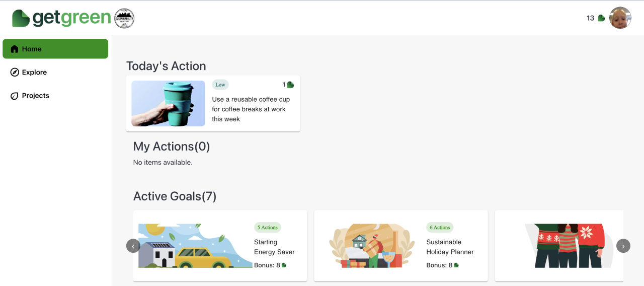Click the Starting Energy Saver bonus leaf icon
644x286 pixels.
click(284, 265)
